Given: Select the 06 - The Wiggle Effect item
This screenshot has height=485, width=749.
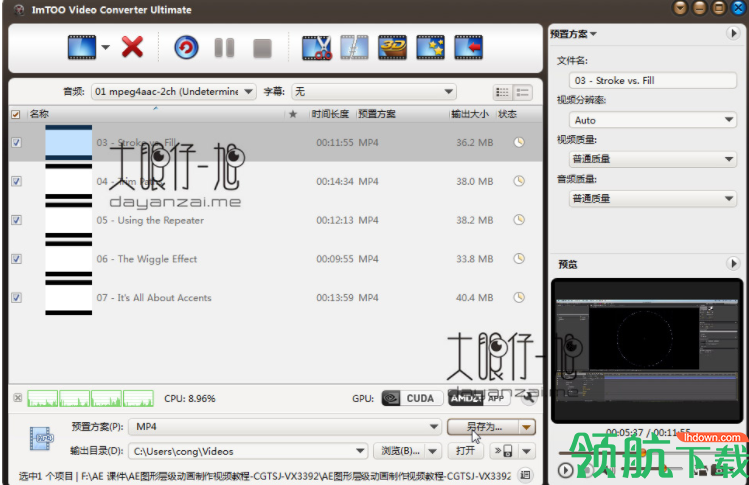Looking at the screenshot, I should (x=275, y=259).
